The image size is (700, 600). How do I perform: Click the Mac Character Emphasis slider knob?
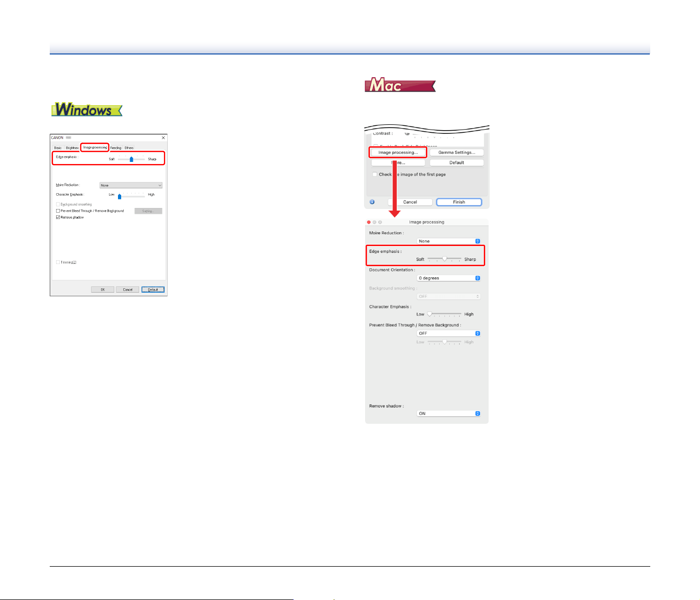(430, 314)
